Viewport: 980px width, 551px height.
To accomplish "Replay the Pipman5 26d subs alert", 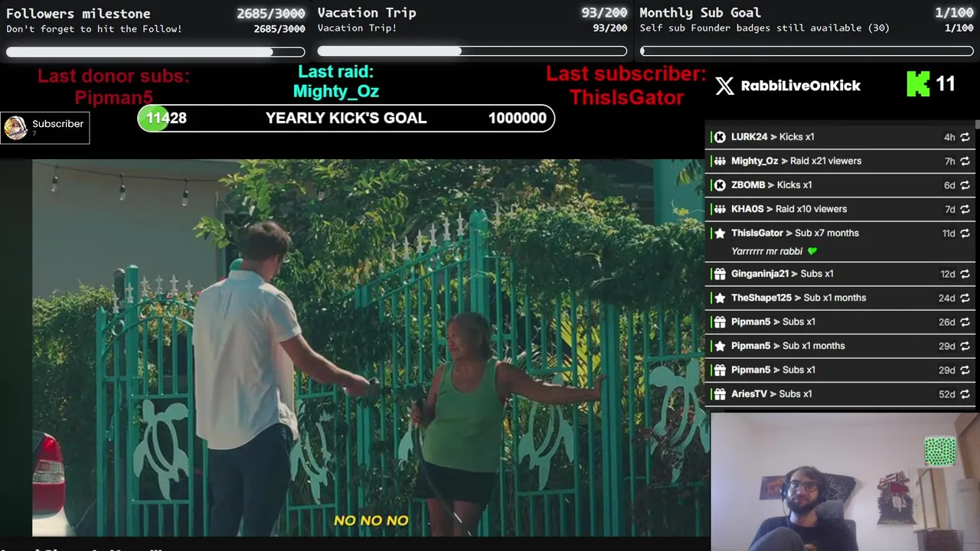I will [965, 322].
